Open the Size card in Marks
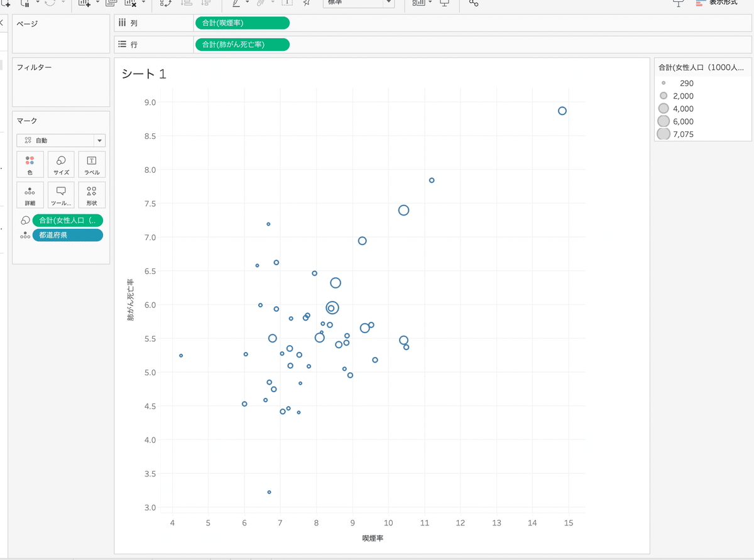Screen dimensions: 754x560 [61, 164]
